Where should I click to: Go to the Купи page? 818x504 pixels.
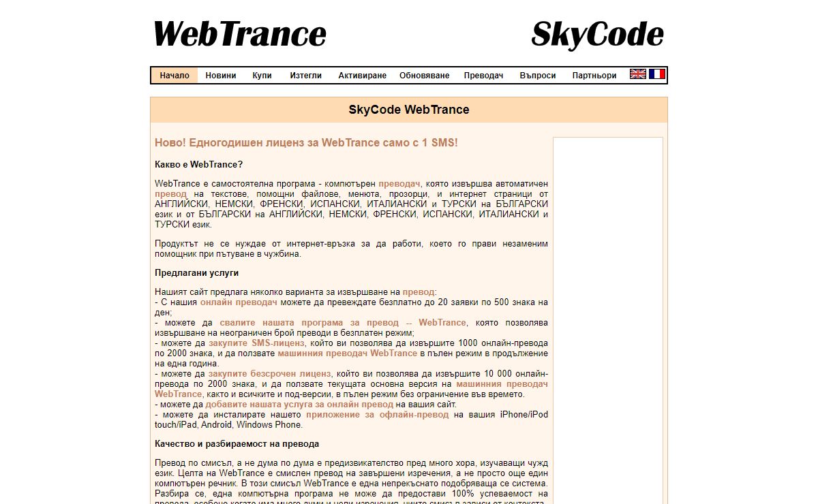[x=262, y=76]
